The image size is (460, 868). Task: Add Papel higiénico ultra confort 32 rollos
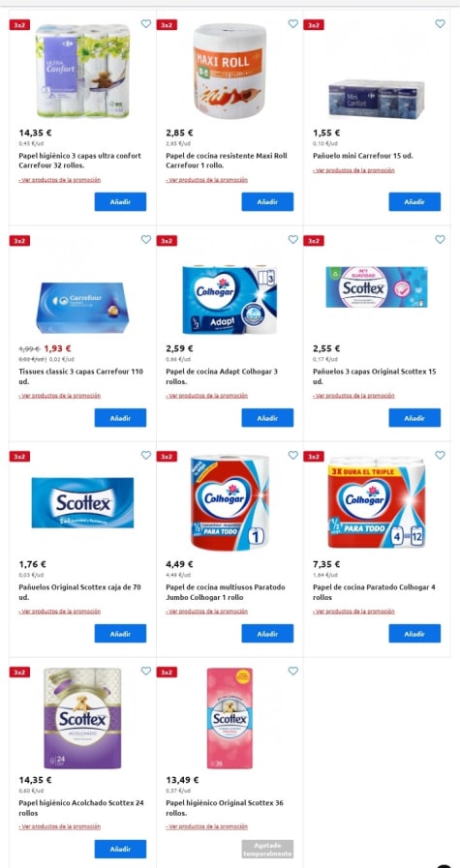tap(120, 201)
